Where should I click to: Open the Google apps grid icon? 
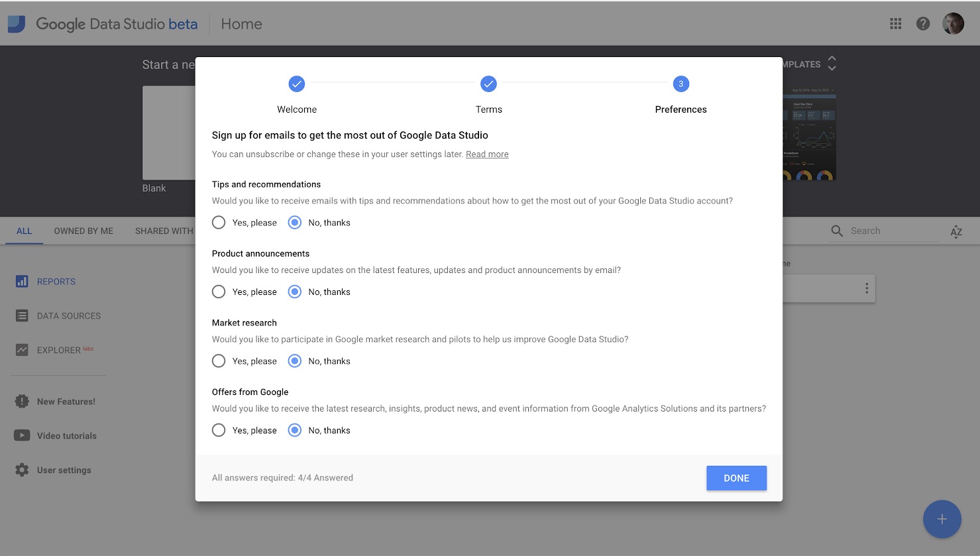(x=895, y=24)
